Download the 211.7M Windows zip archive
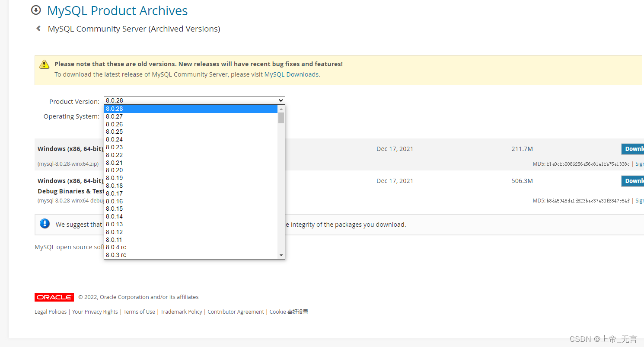 [x=633, y=149]
